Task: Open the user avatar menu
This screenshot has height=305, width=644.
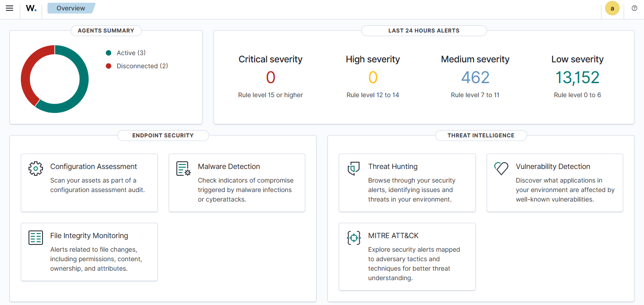Action: (612, 8)
